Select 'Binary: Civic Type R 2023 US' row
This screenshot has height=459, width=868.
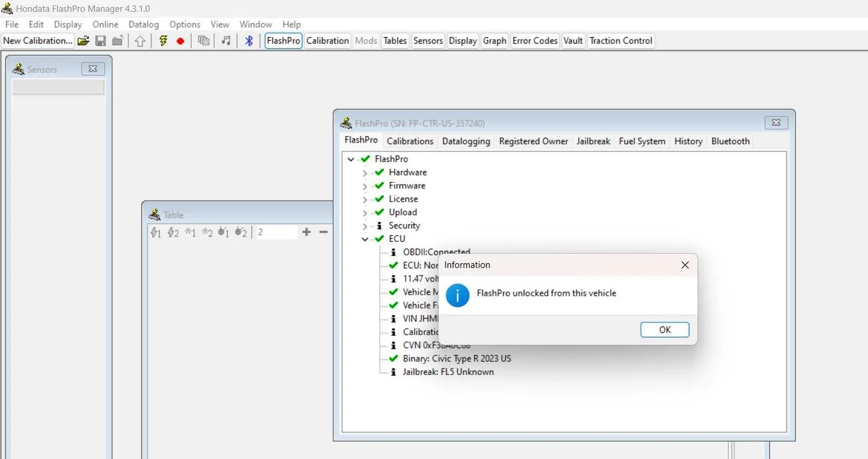pos(457,358)
